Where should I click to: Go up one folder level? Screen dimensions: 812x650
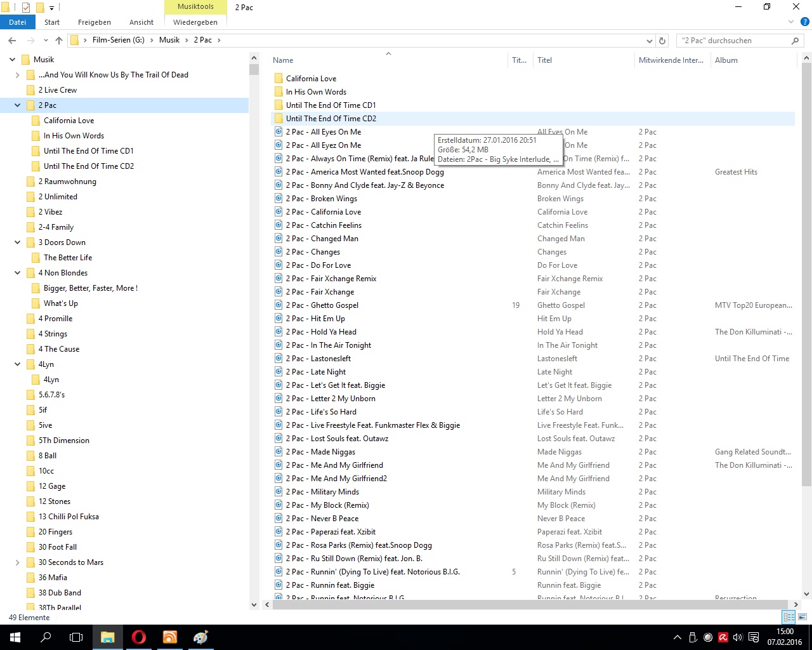coord(59,41)
